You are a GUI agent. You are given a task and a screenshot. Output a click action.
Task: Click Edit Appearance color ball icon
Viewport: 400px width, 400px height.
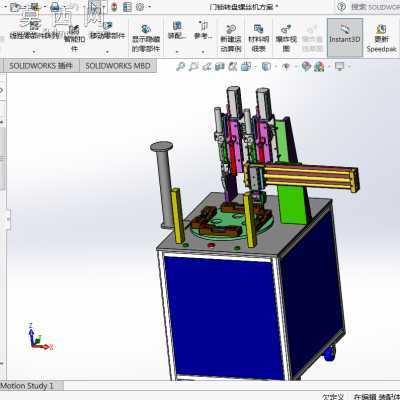click(x=306, y=67)
